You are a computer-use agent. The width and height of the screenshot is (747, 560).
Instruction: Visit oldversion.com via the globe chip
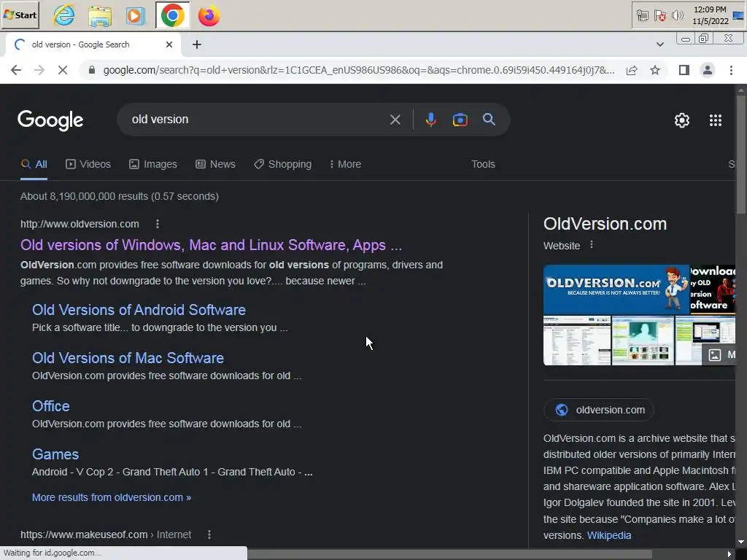pyautogui.click(x=599, y=410)
